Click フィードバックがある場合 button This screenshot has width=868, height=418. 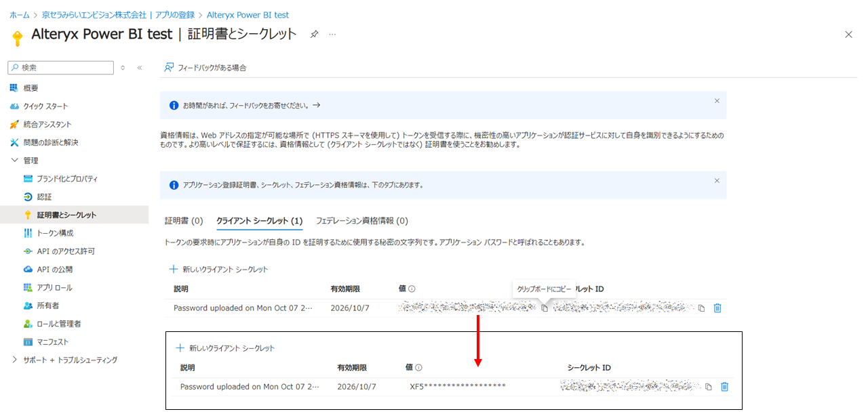[205, 68]
